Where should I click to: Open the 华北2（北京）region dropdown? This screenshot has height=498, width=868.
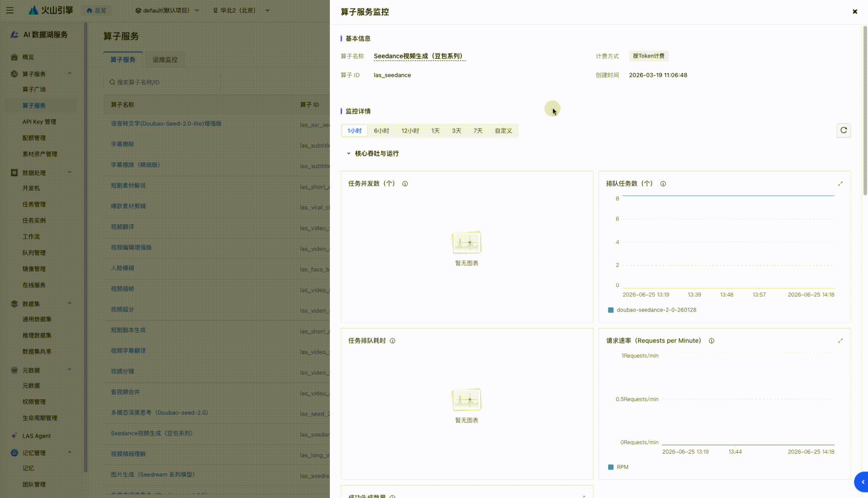pos(241,10)
